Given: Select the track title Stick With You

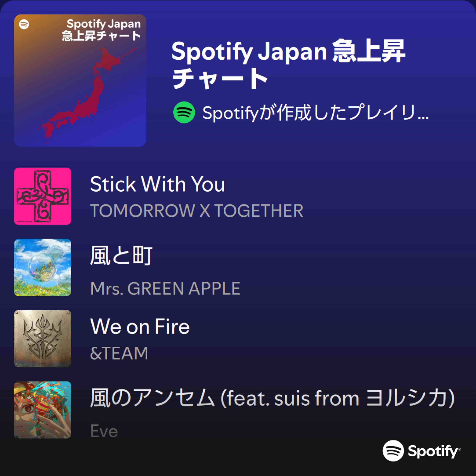Looking at the screenshot, I should 157,184.
